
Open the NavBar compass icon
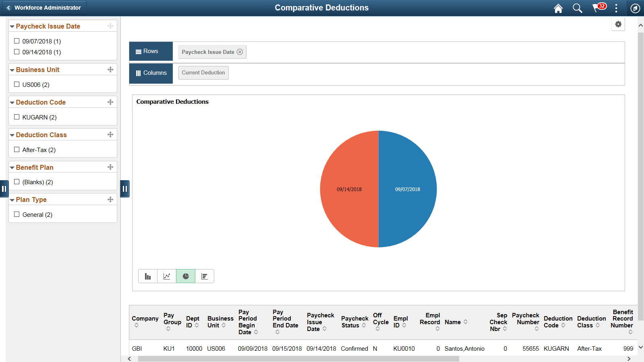[x=635, y=8]
